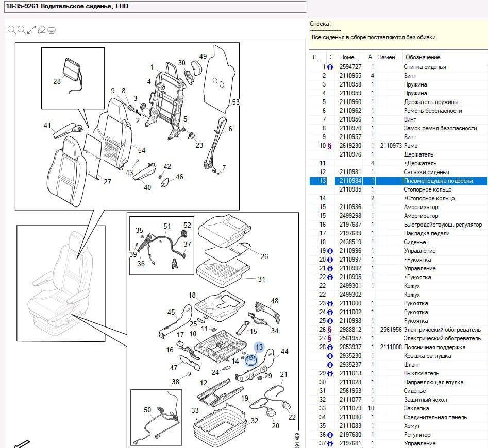488x448 pixels.
Task: Print the seat diagram
Action: click(52, 30)
